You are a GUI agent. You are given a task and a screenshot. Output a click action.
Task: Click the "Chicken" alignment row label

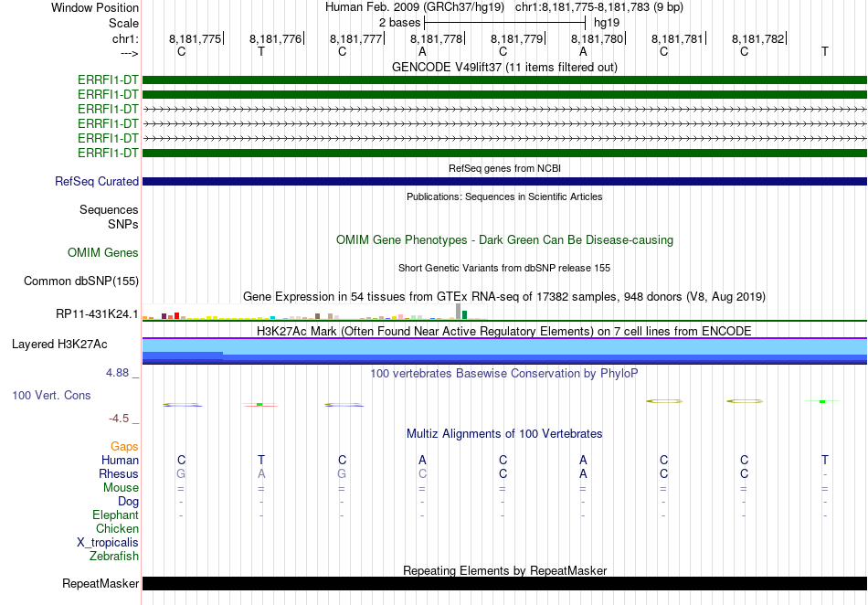pyautogui.click(x=117, y=529)
